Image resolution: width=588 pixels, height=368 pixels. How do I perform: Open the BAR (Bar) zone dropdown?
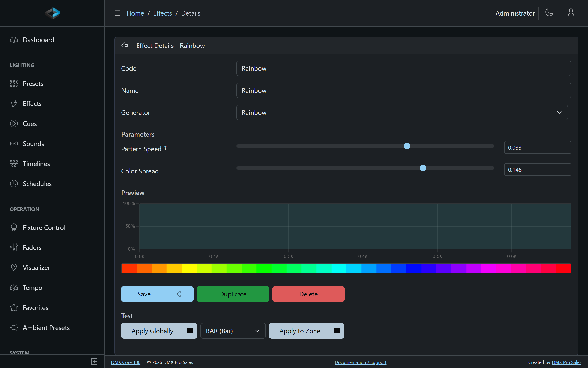[233, 331]
